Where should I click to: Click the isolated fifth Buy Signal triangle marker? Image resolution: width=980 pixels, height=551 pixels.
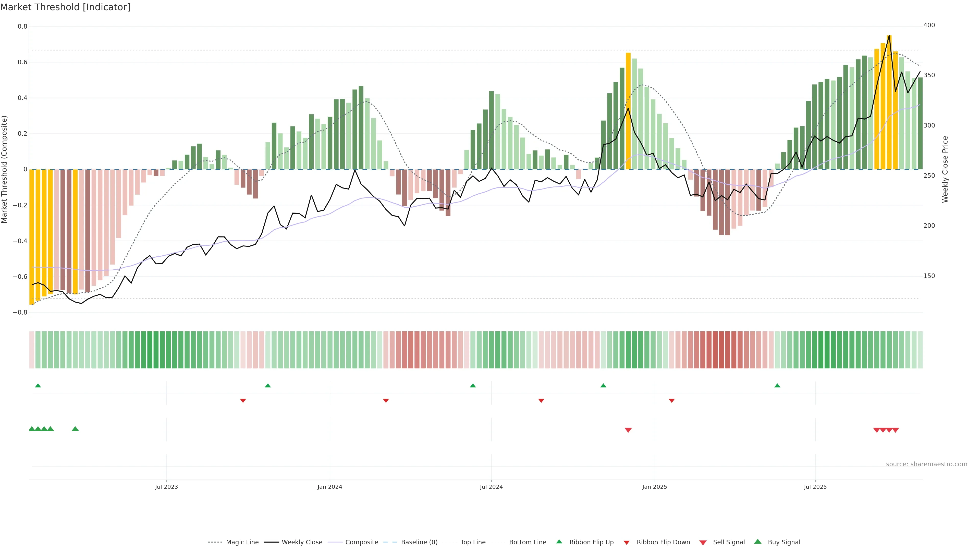click(x=75, y=429)
